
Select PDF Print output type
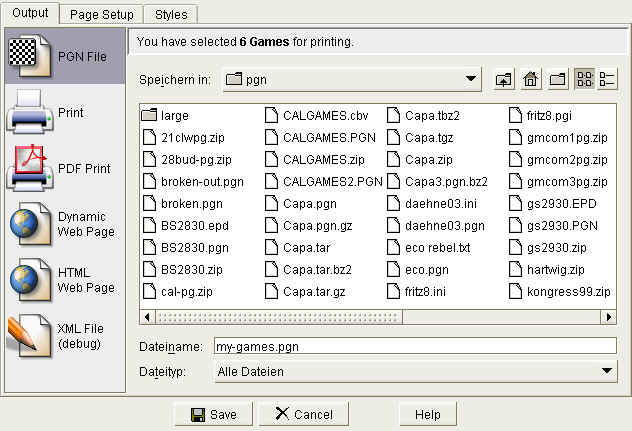pos(62,168)
